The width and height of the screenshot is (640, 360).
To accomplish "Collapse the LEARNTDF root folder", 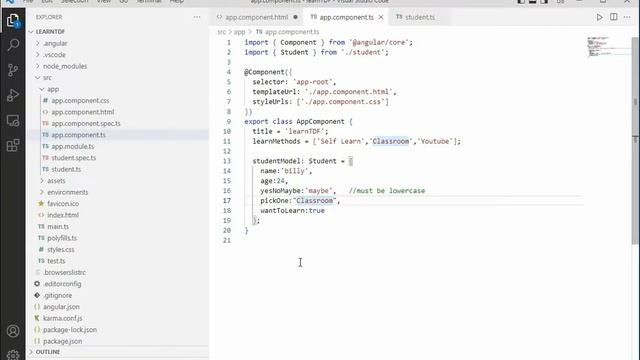I will click(50, 31).
